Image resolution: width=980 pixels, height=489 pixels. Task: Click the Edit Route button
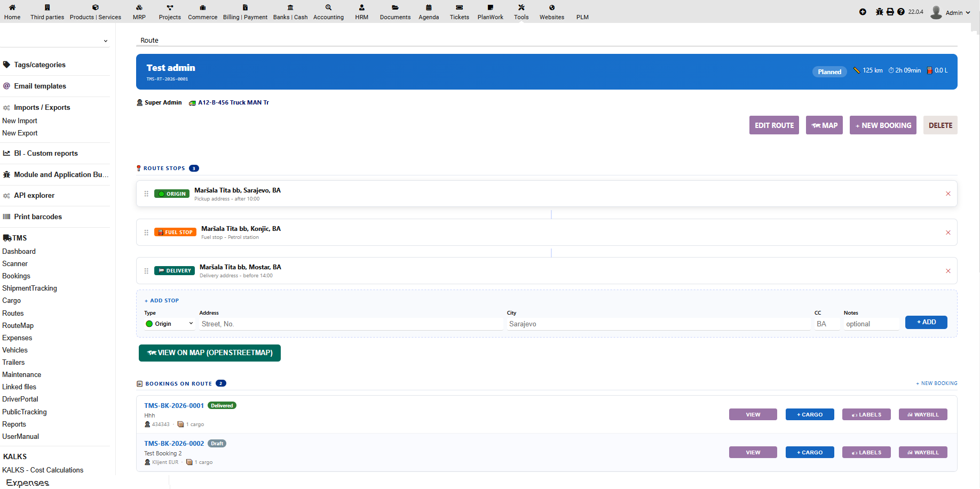pyautogui.click(x=774, y=125)
